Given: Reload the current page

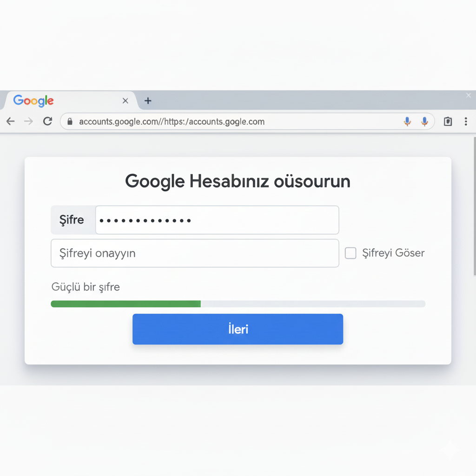Looking at the screenshot, I should click(47, 121).
